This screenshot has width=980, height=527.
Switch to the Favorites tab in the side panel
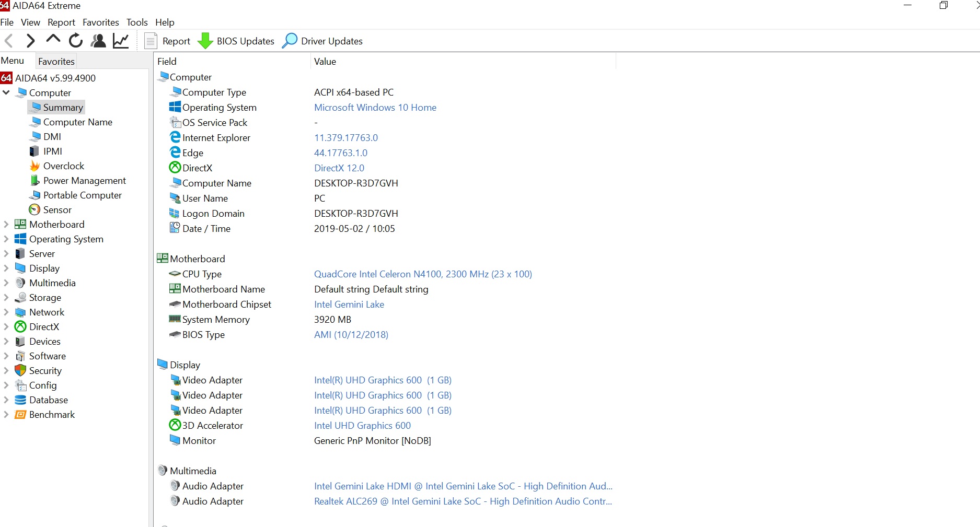(56, 61)
